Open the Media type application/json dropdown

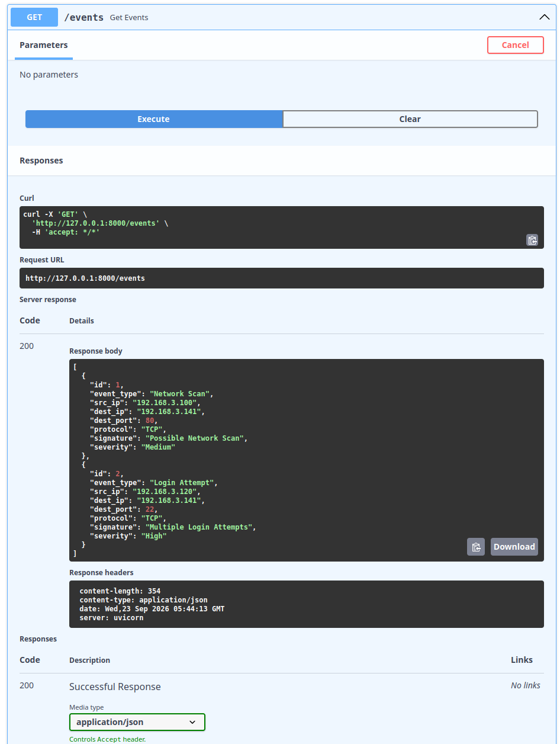pyautogui.click(x=137, y=722)
